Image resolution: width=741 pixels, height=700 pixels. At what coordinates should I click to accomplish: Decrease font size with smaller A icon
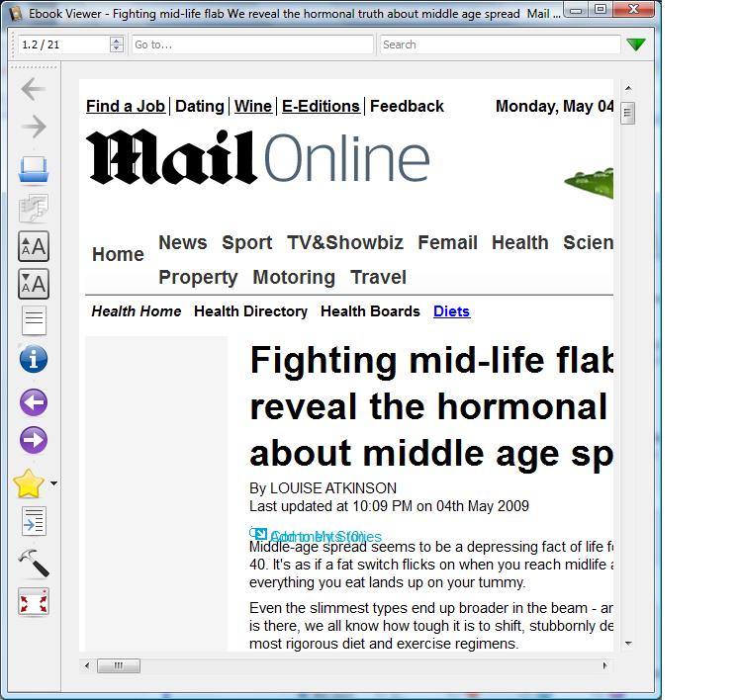[33, 284]
